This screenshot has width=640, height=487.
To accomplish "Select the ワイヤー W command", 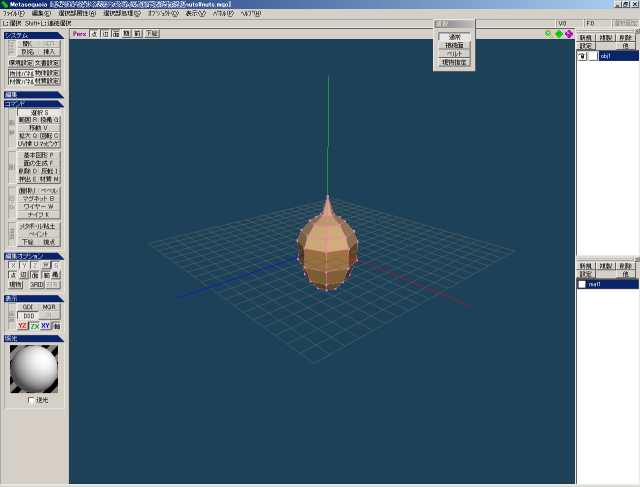I will [x=39, y=206].
